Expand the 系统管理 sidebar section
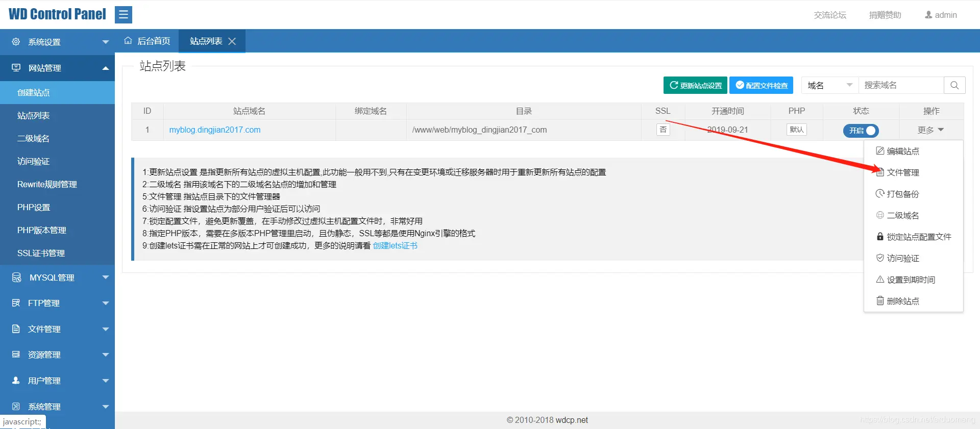The height and width of the screenshot is (429, 980). pos(106,407)
